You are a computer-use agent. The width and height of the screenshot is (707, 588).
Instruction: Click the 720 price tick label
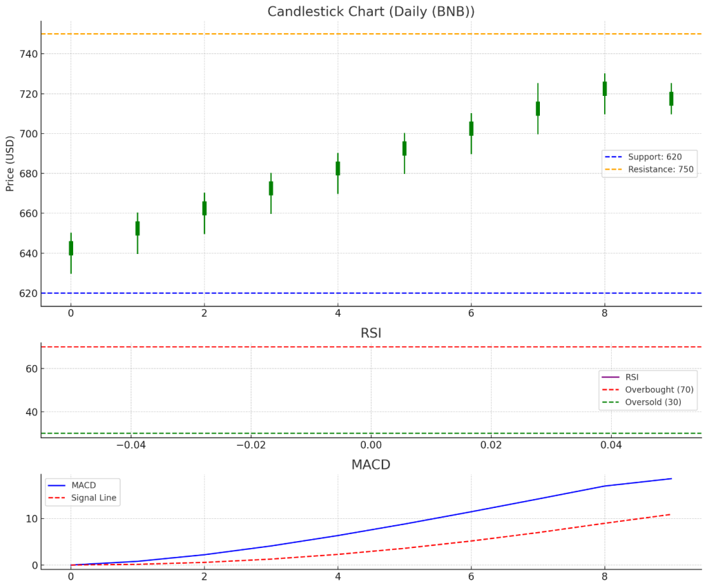click(x=28, y=94)
